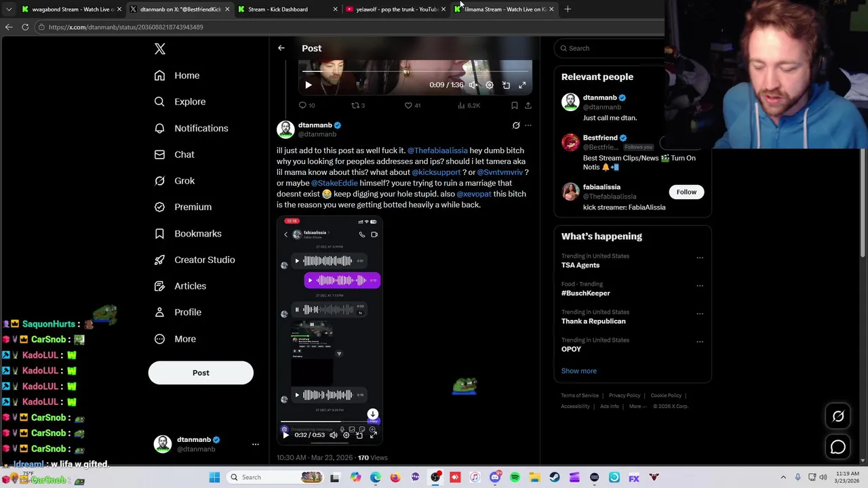
Task: Open more options for Thank a Republican trend
Action: click(700, 314)
